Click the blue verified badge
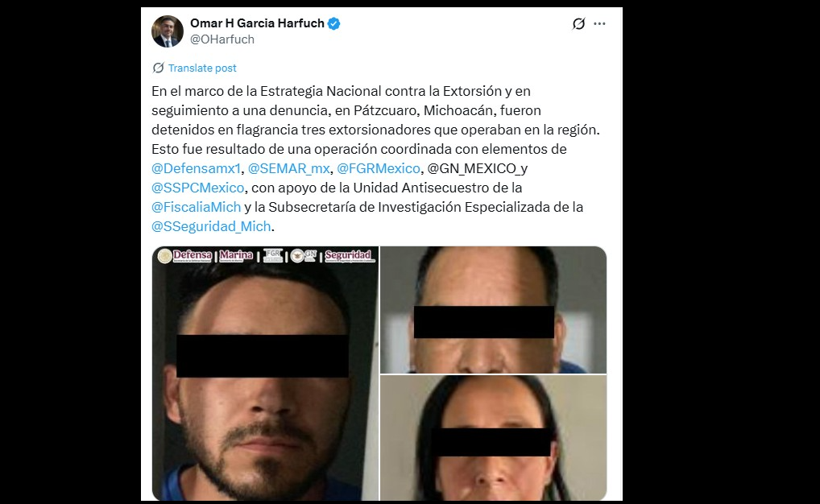 333,23
